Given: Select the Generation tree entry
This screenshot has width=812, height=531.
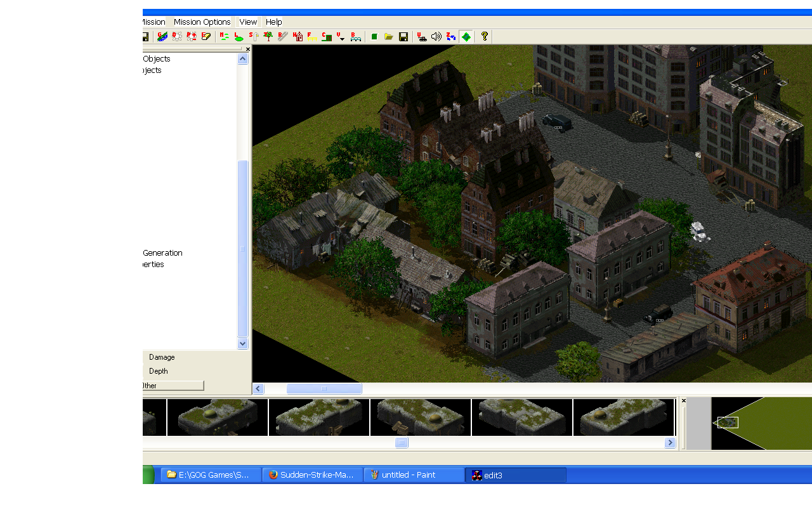Looking at the screenshot, I should pyautogui.click(x=162, y=252).
